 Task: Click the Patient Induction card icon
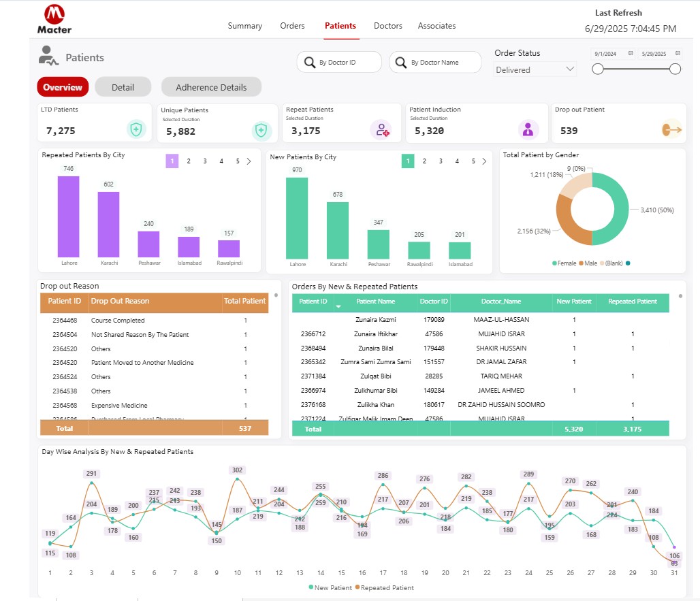pos(528,129)
